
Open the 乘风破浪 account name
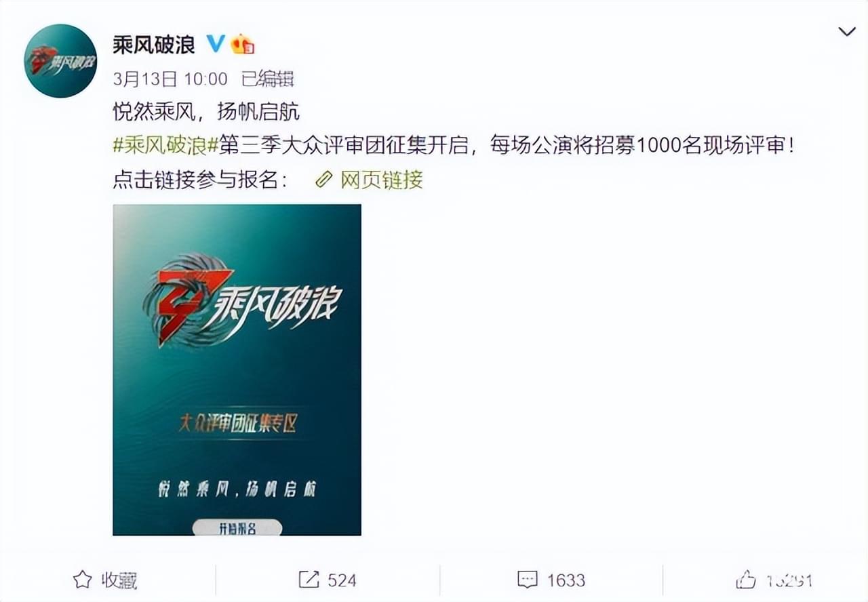click(x=154, y=45)
